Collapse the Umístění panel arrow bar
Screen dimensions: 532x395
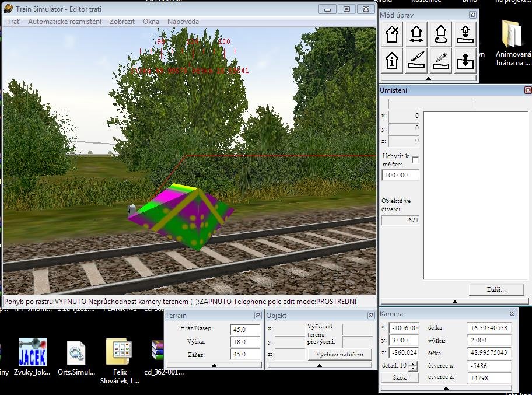pyautogui.click(x=455, y=302)
